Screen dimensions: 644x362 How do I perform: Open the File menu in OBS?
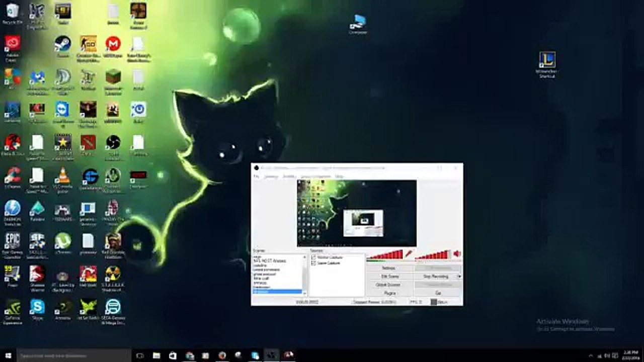coord(256,176)
